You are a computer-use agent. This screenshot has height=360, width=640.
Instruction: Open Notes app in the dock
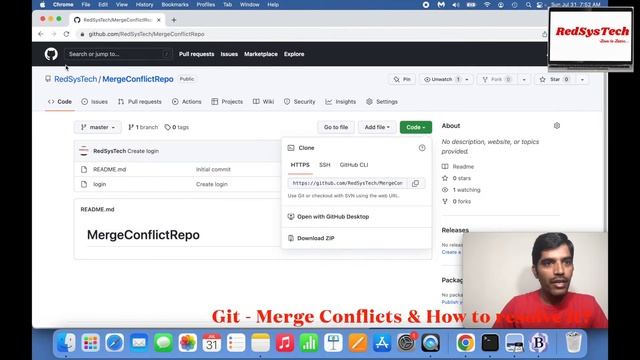(x=260, y=342)
